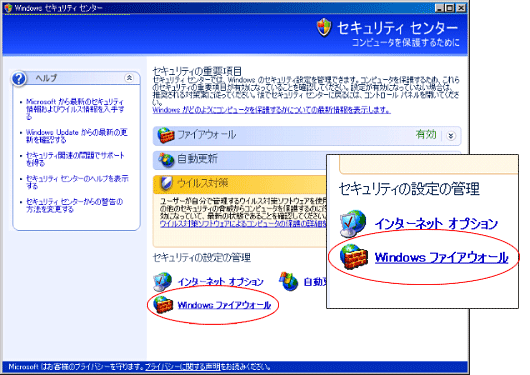
Task: Click the 有効 status text for firewall
Action: coord(426,135)
